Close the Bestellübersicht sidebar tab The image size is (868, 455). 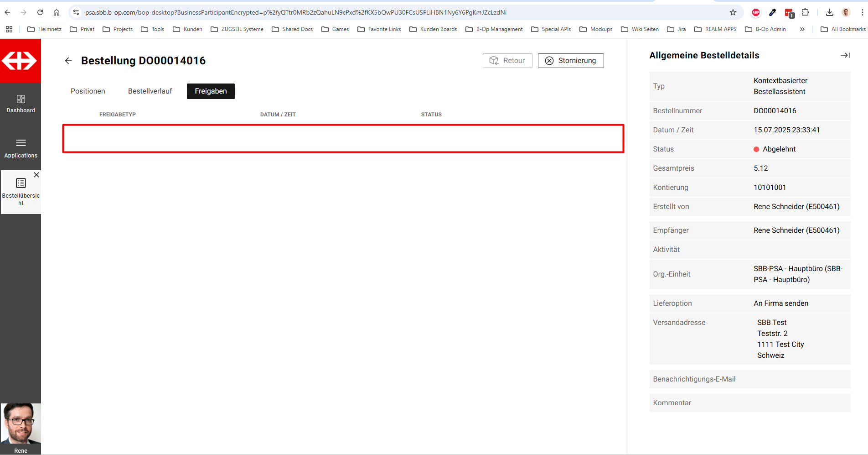[x=36, y=175]
